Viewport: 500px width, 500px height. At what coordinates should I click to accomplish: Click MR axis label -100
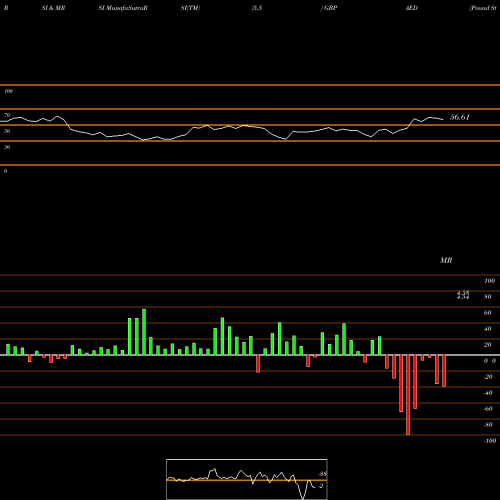click(490, 441)
